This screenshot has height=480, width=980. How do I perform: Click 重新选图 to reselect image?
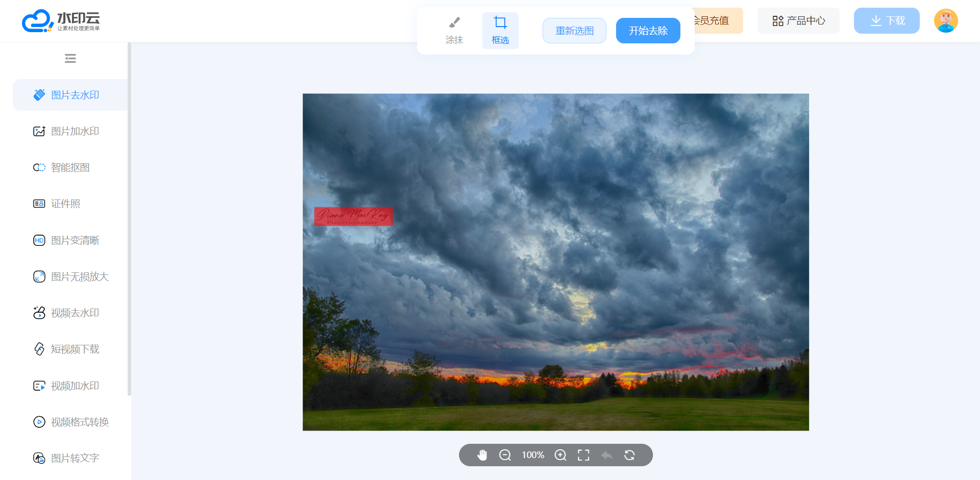pos(574,31)
